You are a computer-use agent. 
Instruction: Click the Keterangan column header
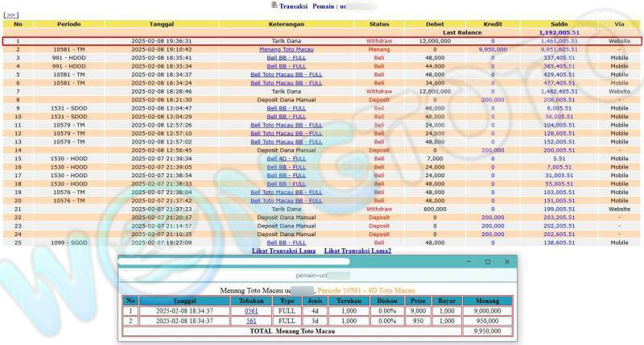286,24
